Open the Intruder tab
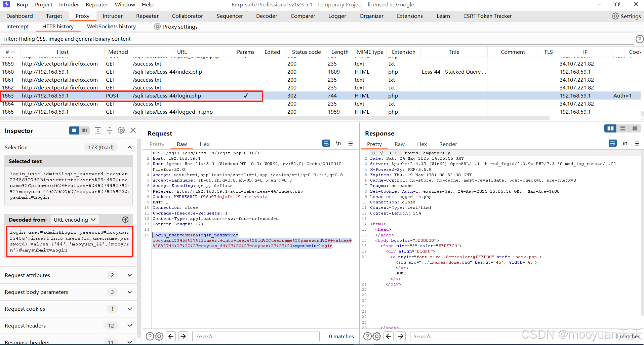Image resolution: width=644 pixels, height=345 pixels. point(113,16)
